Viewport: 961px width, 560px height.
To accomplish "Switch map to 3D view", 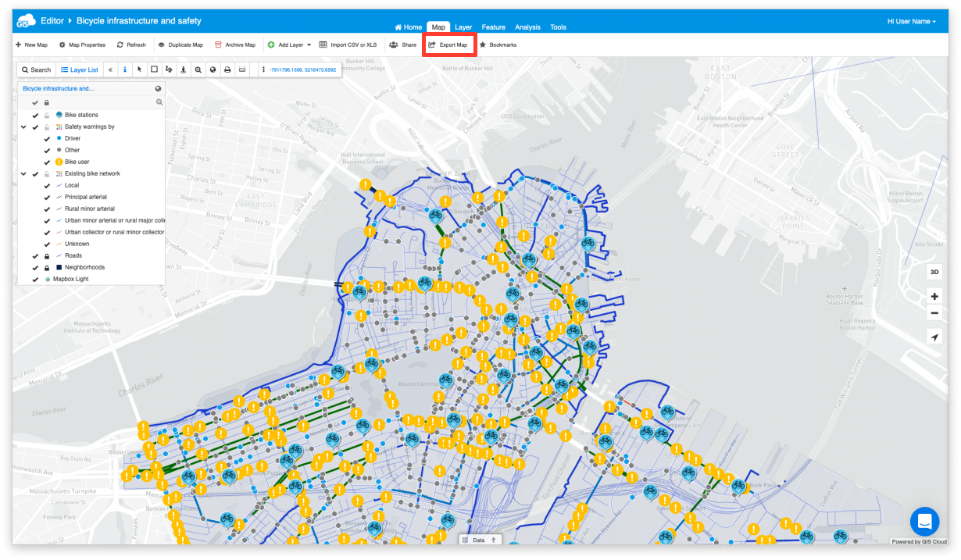I will pos(934,272).
